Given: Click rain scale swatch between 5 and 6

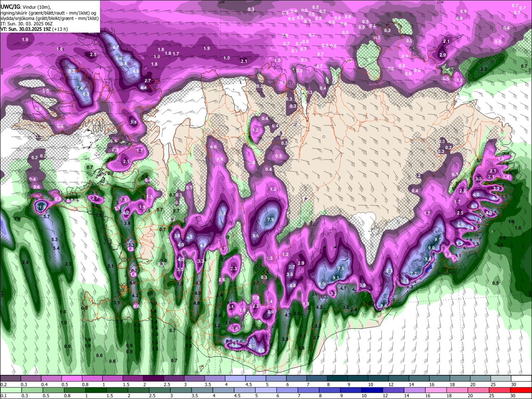Looking at the screenshot, I should pyautogui.click(x=266, y=390).
